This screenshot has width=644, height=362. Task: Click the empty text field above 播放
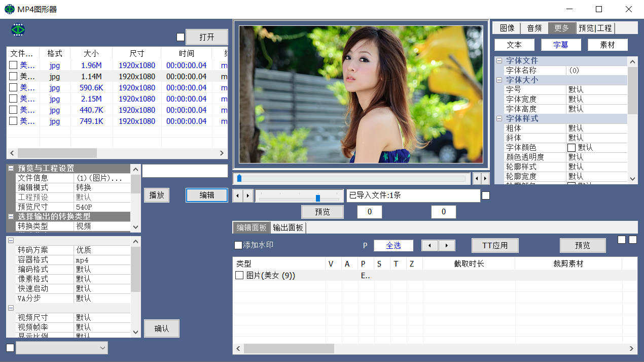tap(185, 171)
